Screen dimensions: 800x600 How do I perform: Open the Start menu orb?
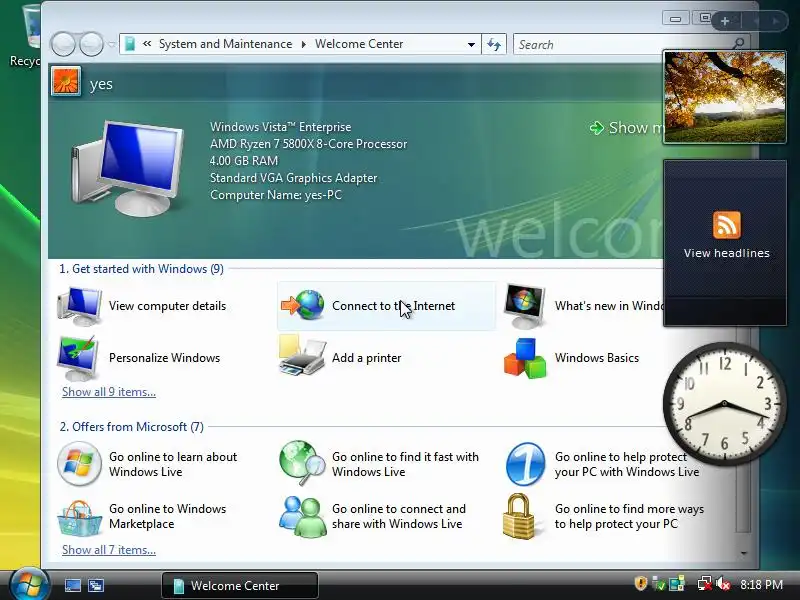click(x=29, y=584)
